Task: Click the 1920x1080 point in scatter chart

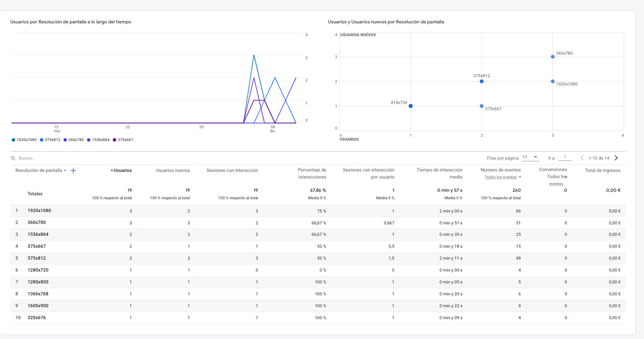Action: click(553, 81)
